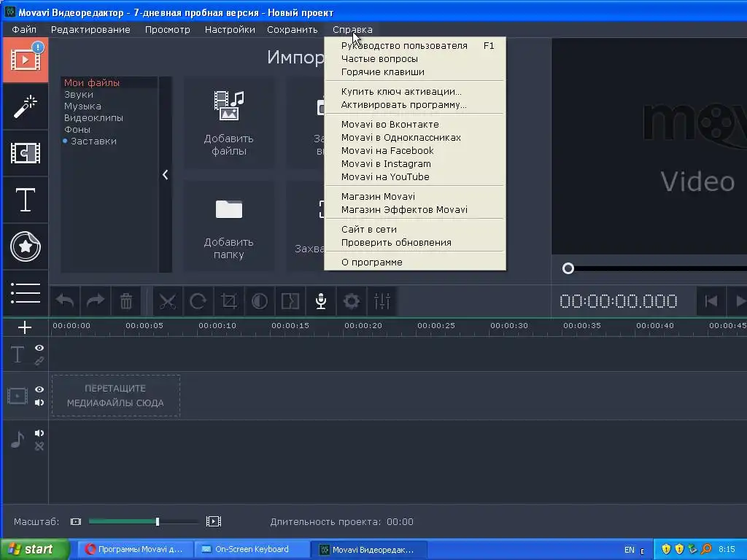Toggle title track visibility eye

point(39,348)
